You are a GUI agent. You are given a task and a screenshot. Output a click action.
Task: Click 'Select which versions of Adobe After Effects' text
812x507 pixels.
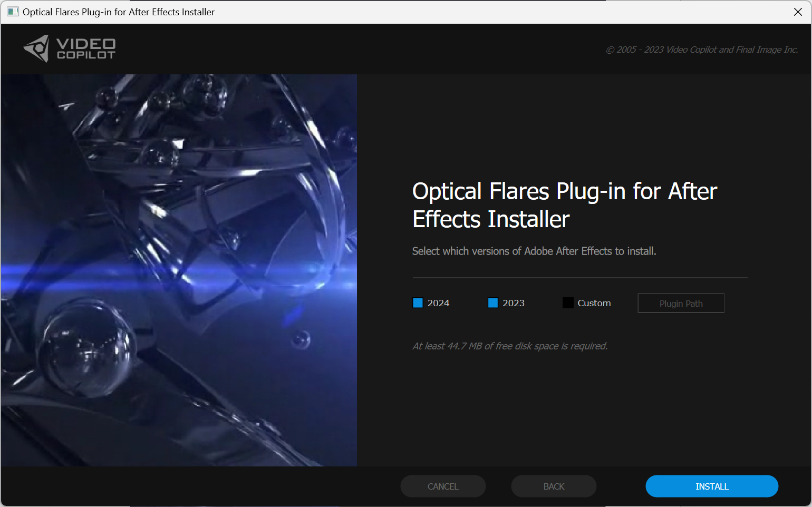[534, 251]
